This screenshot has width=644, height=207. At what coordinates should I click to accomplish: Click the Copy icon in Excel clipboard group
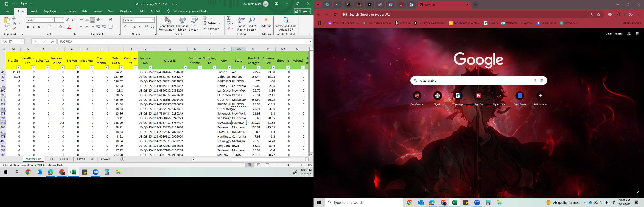click(x=14, y=23)
